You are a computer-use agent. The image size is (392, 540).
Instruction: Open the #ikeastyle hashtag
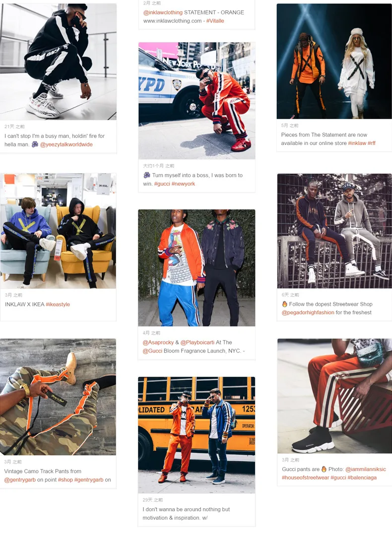click(x=58, y=304)
